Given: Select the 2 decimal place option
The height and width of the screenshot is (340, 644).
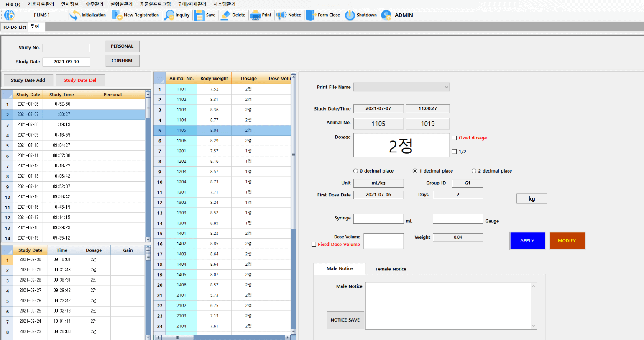Looking at the screenshot, I should point(474,171).
